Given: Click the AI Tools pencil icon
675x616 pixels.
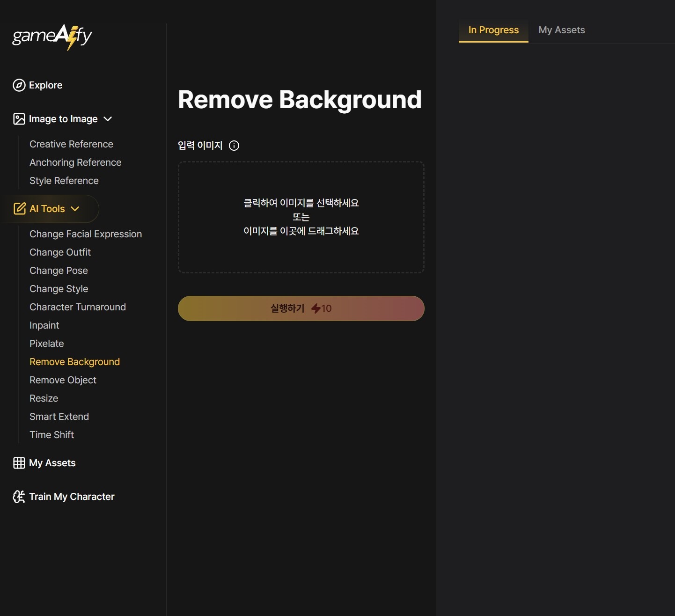Looking at the screenshot, I should pos(20,209).
